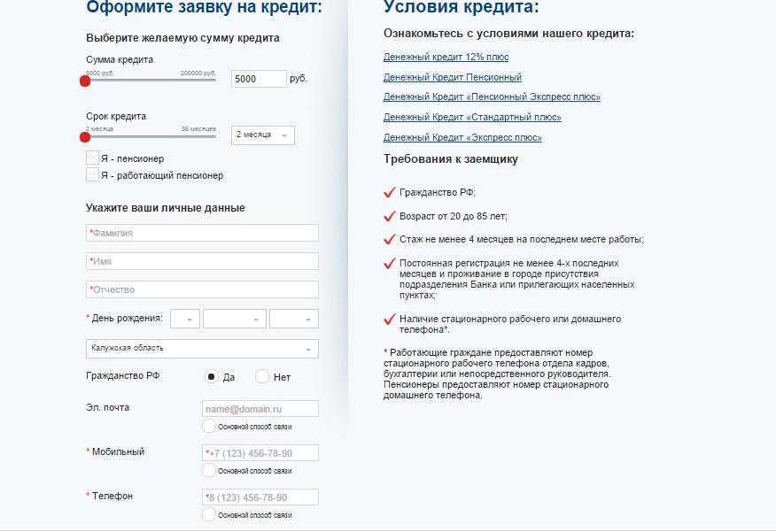Follow the 'Денежный Кредит «Стандартный плюс»' link
Viewport: 776px width, 532px height.
pyautogui.click(x=472, y=117)
